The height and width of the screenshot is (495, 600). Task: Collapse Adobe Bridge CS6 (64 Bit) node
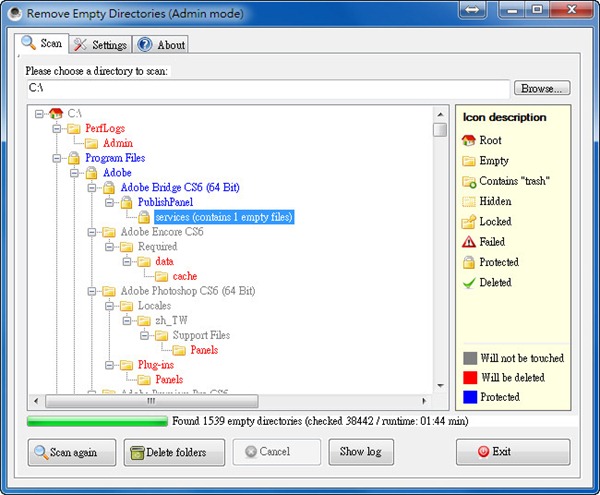92,188
